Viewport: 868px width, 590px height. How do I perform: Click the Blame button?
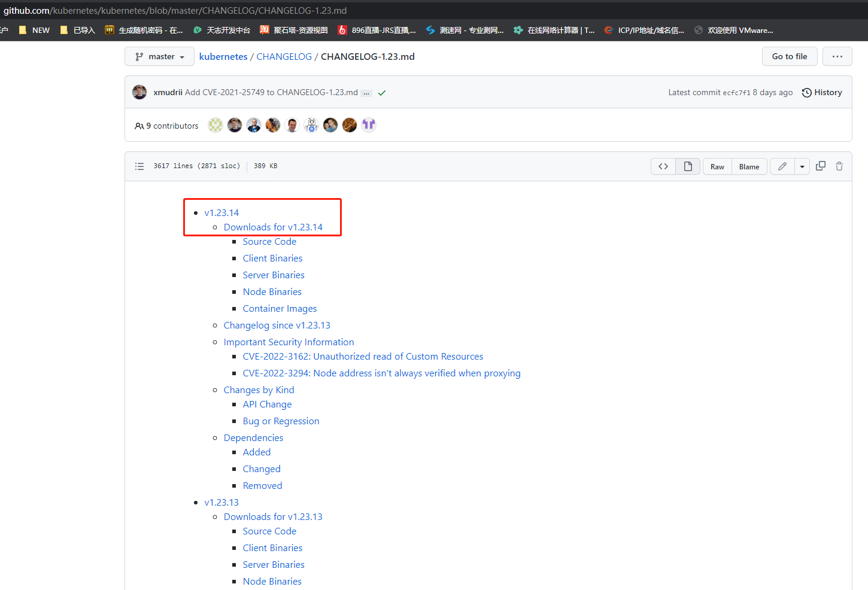click(749, 166)
